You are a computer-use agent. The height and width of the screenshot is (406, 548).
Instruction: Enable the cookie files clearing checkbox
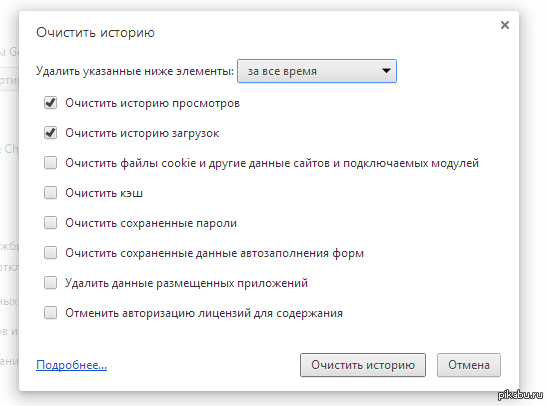(x=50, y=163)
